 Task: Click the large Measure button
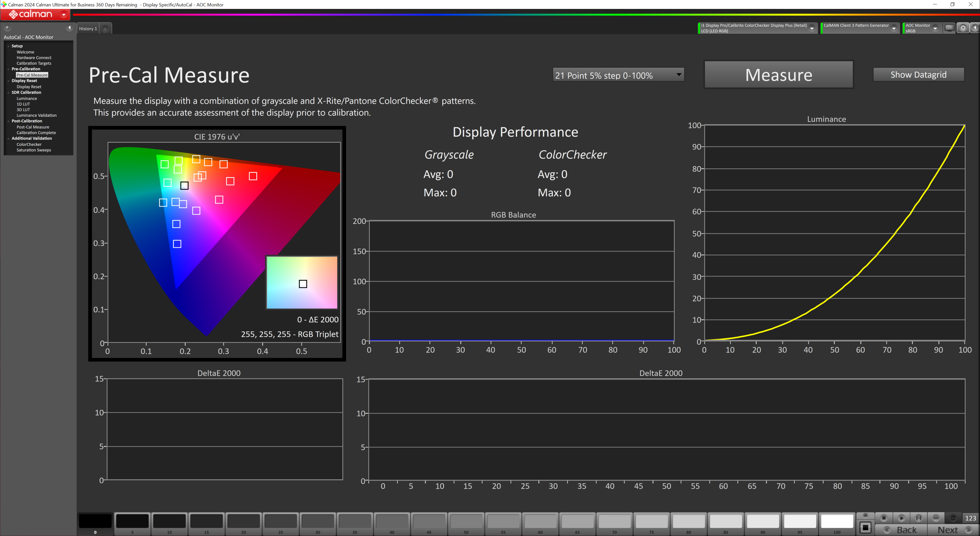pos(778,74)
